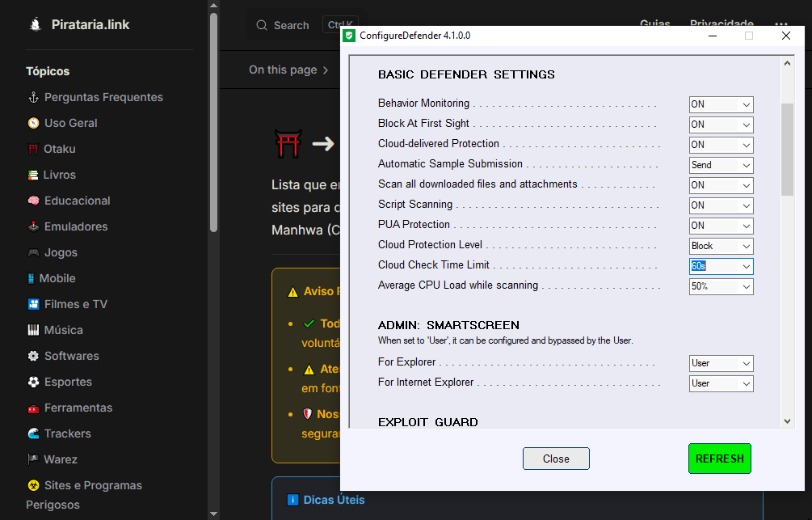812x520 pixels.
Task: Click the soccer ball icon beside Esportes
Action: [33, 382]
